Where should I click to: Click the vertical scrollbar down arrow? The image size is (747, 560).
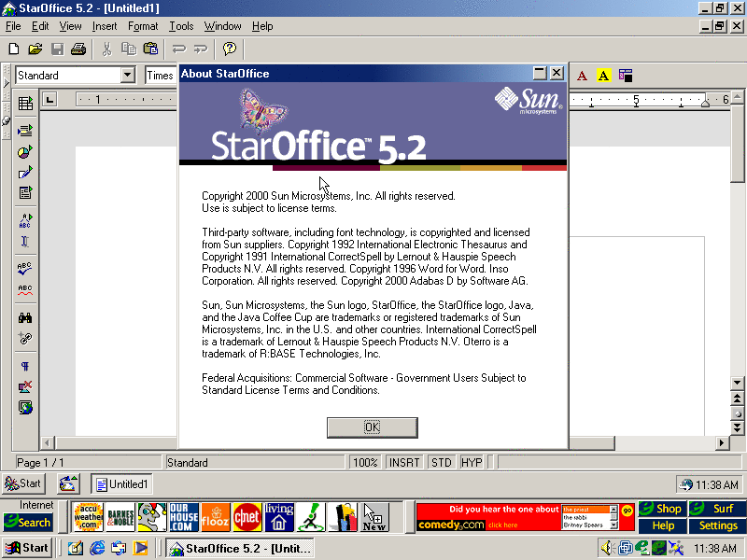coord(737,383)
